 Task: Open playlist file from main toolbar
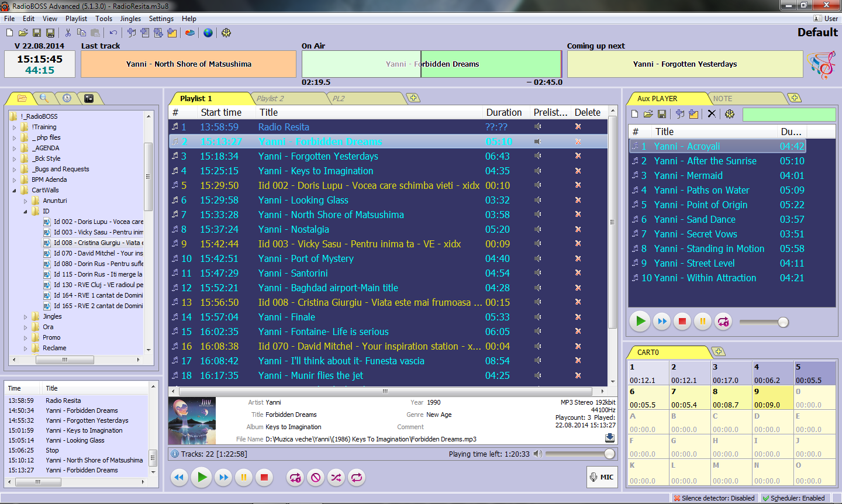23,33
